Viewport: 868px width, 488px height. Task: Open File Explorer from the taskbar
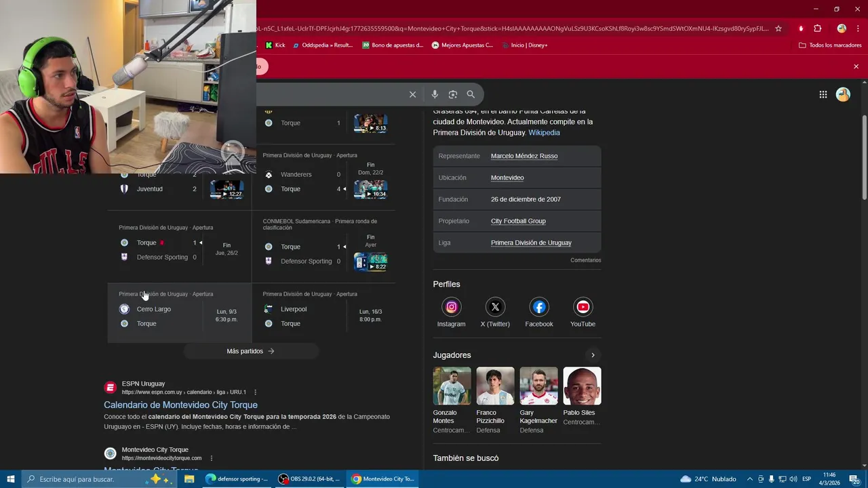pyautogui.click(x=189, y=479)
